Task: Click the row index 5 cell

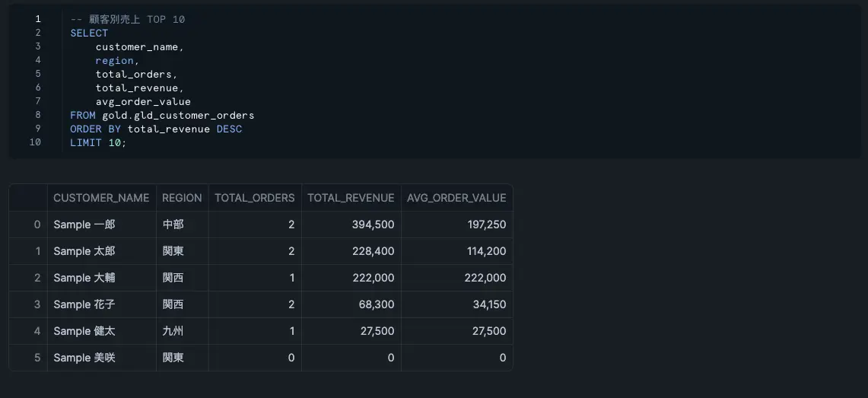Action: coord(28,358)
